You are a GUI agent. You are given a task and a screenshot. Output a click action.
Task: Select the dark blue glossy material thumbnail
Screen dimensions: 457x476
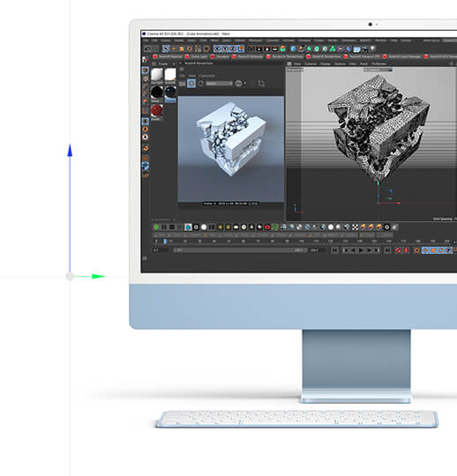tap(170, 92)
